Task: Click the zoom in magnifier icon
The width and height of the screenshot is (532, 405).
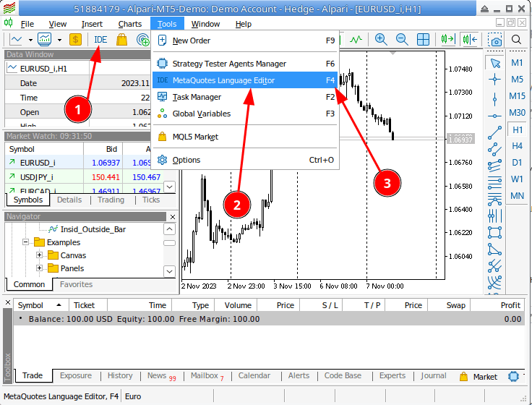Action: click(x=381, y=40)
